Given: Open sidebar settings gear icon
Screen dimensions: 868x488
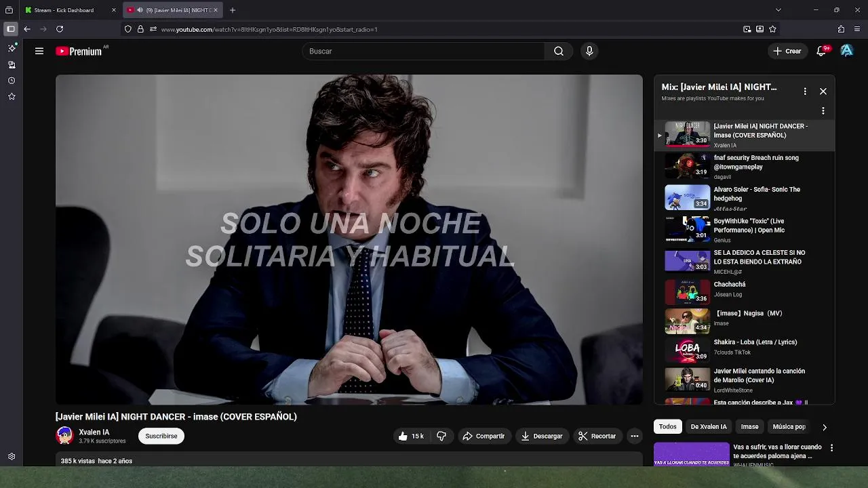Looking at the screenshot, I should pos(12,457).
